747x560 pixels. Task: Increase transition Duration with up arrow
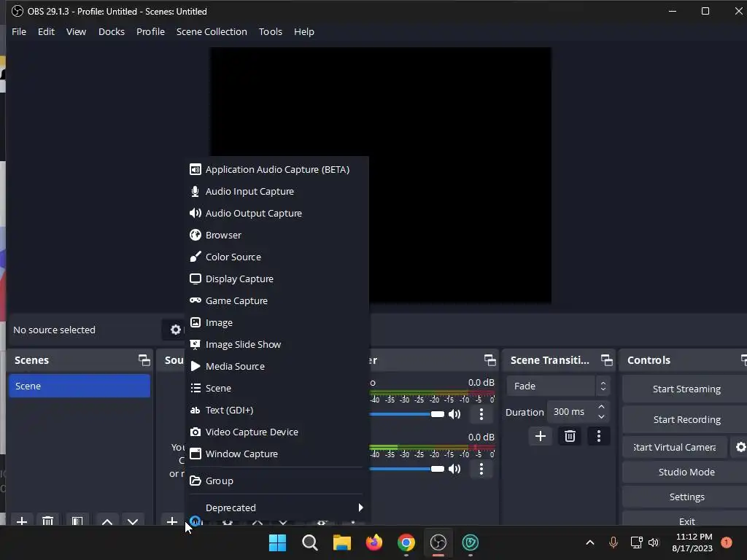click(x=601, y=407)
